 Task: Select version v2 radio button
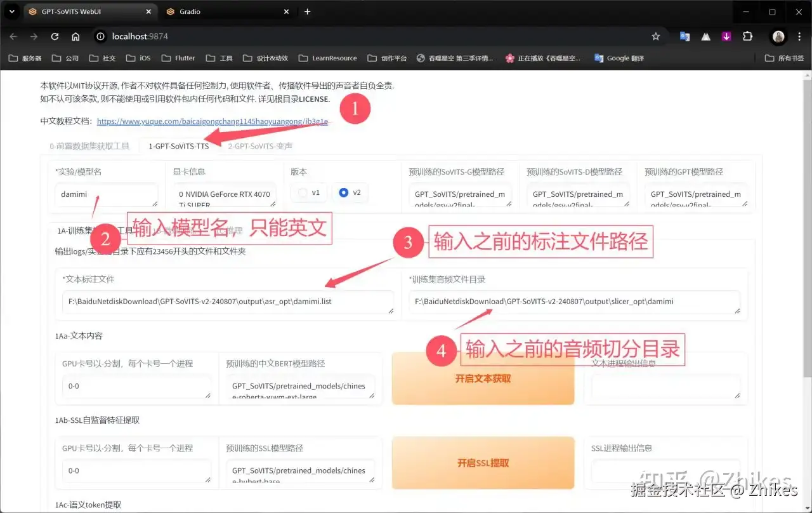tap(350, 192)
